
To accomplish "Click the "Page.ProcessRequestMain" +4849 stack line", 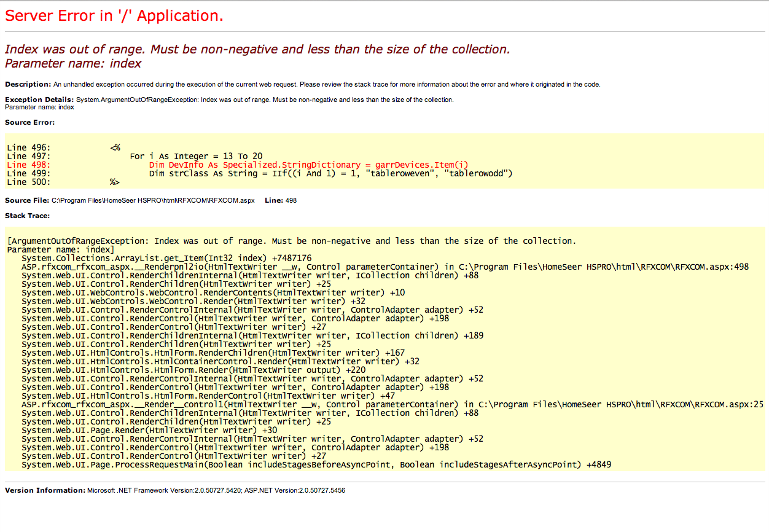I will (x=316, y=464).
